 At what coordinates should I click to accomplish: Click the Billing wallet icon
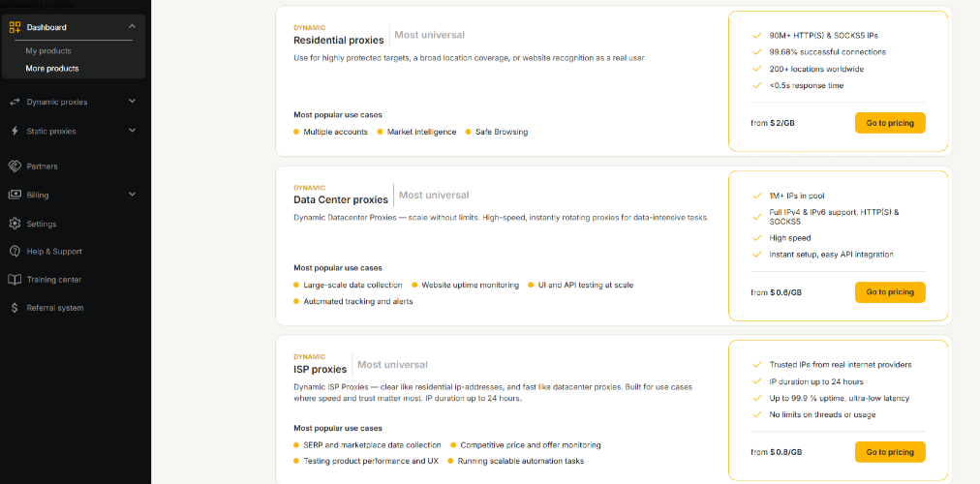pos(15,195)
